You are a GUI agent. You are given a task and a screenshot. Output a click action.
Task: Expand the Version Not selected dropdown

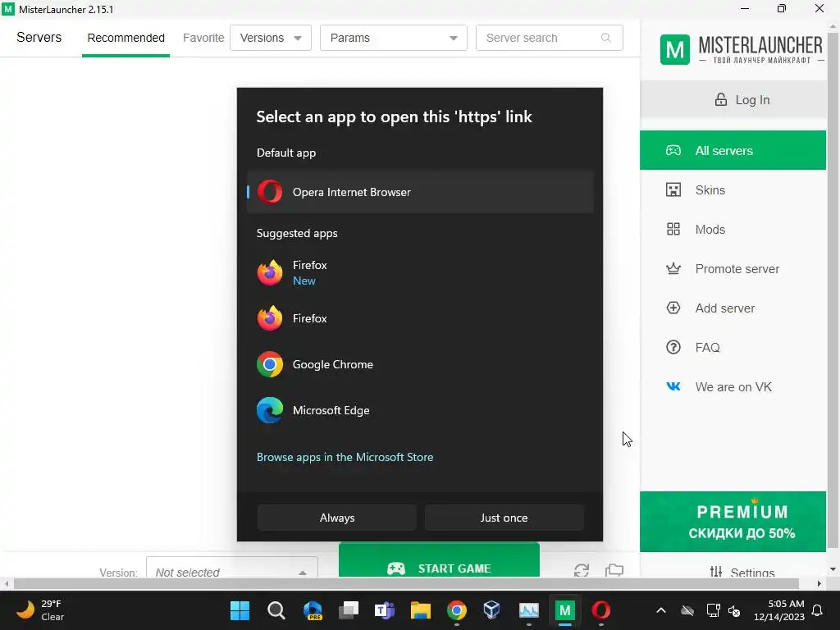[232, 568]
